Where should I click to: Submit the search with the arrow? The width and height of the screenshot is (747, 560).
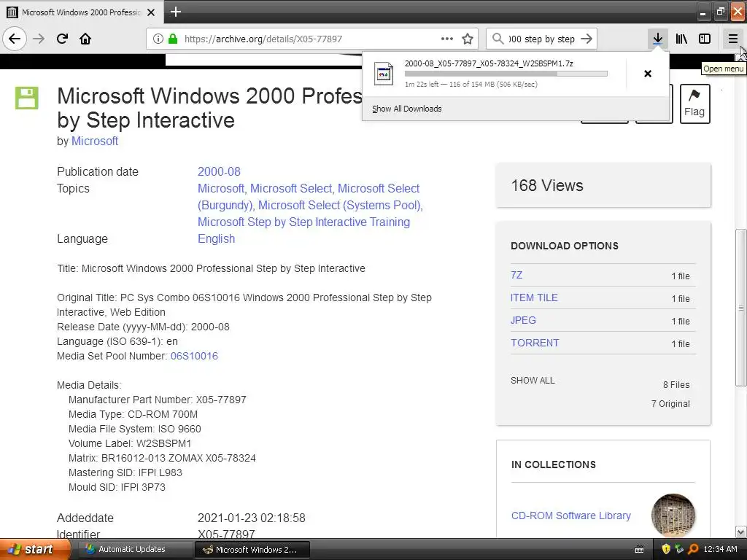587,39
